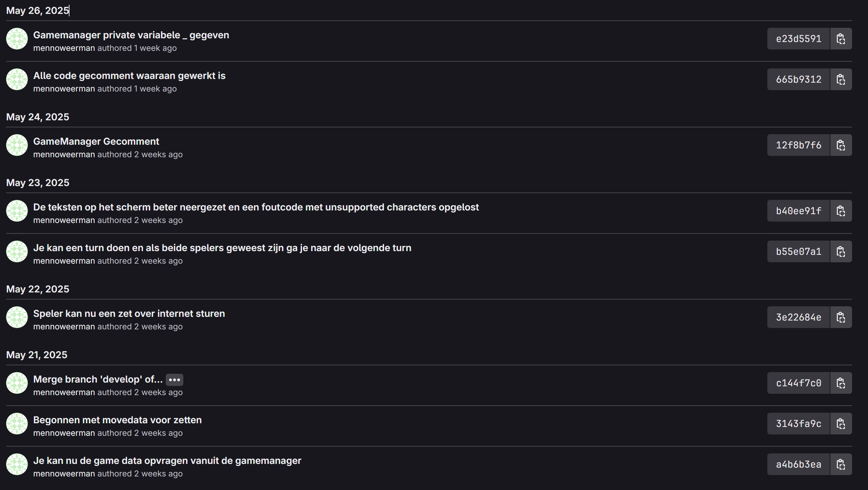Open the 'GameManager Gecomment' commit

click(x=96, y=141)
